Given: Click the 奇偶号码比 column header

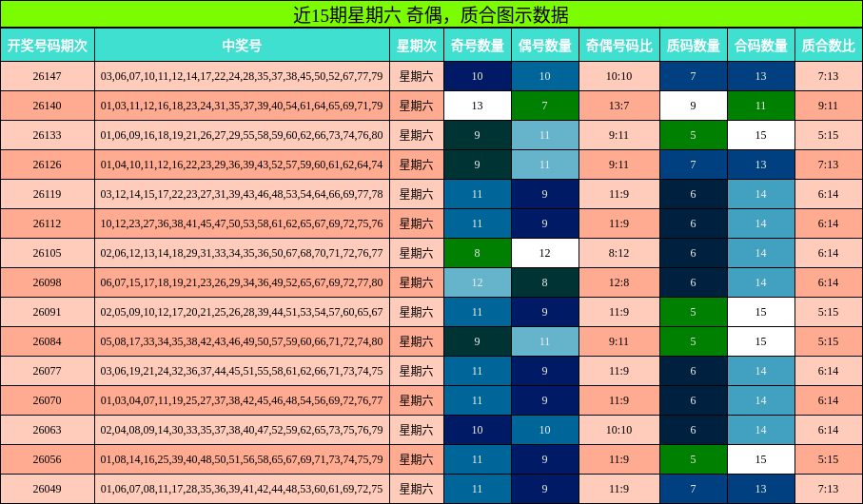Looking at the screenshot, I should click(x=619, y=45).
